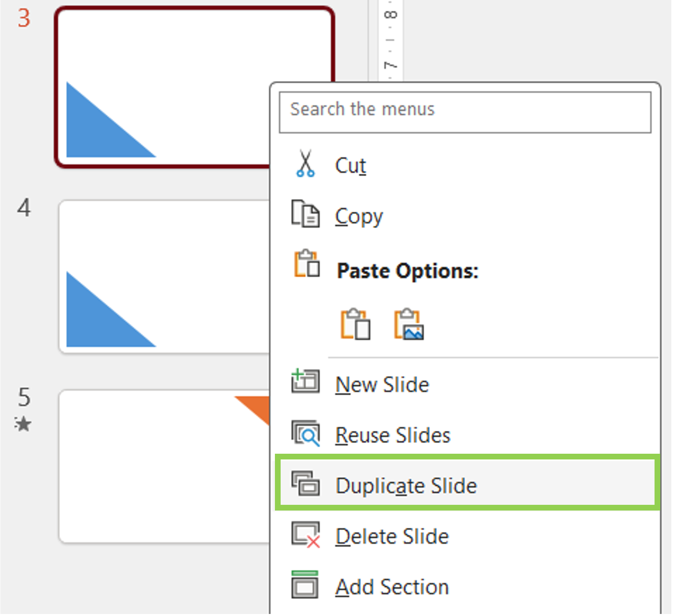
Task: Choose "Delete Slide" from the context menu
Action: click(392, 536)
